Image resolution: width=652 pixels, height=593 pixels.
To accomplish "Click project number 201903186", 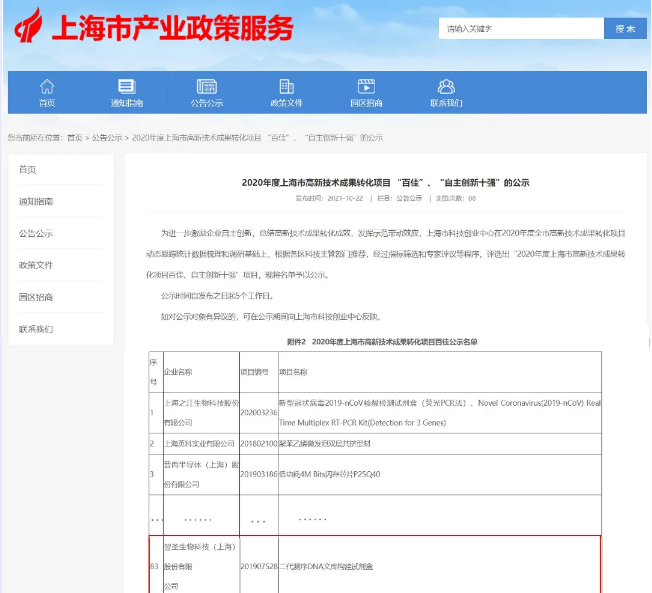I will (x=259, y=474).
